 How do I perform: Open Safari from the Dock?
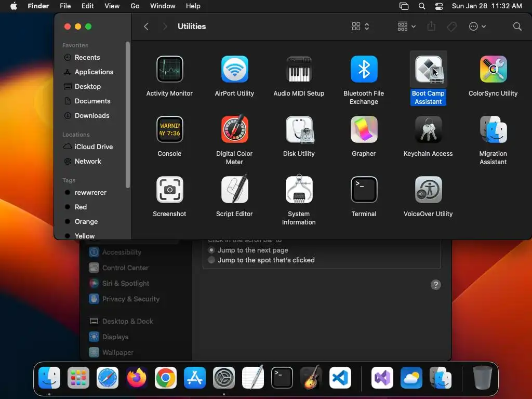(x=108, y=378)
